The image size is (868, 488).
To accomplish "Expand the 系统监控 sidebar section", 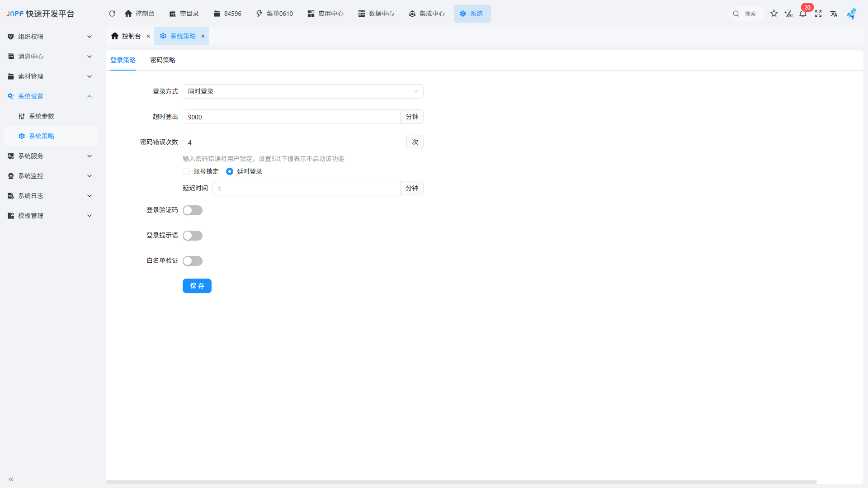I will click(x=50, y=176).
